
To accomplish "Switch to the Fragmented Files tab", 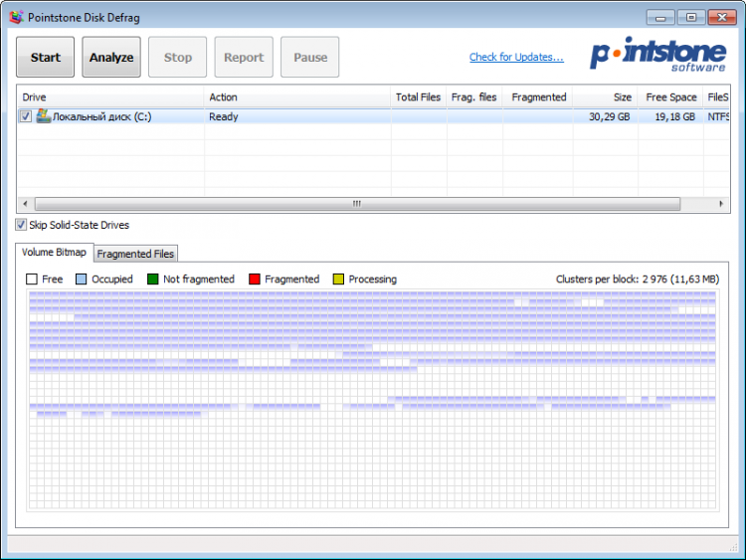I will (x=135, y=254).
